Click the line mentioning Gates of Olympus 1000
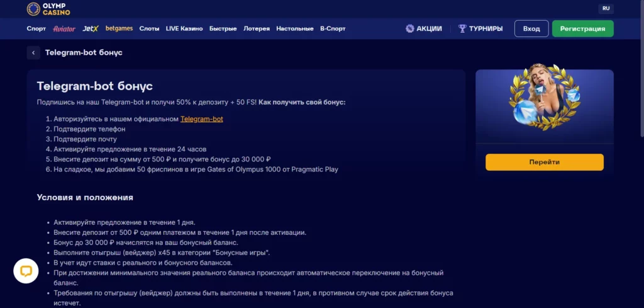Image resolution: width=644 pixels, height=308 pixels. (x=196, y=169)
